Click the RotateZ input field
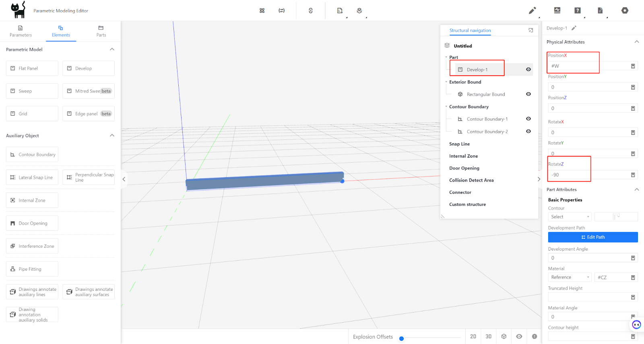This screenshot has width=644, height=344. click(x=588, y=175)
